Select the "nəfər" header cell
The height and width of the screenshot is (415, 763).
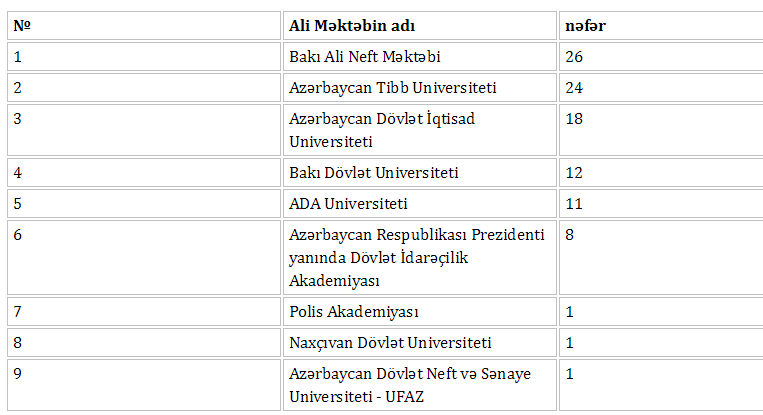pyautogui.click(x=661, y=25)
